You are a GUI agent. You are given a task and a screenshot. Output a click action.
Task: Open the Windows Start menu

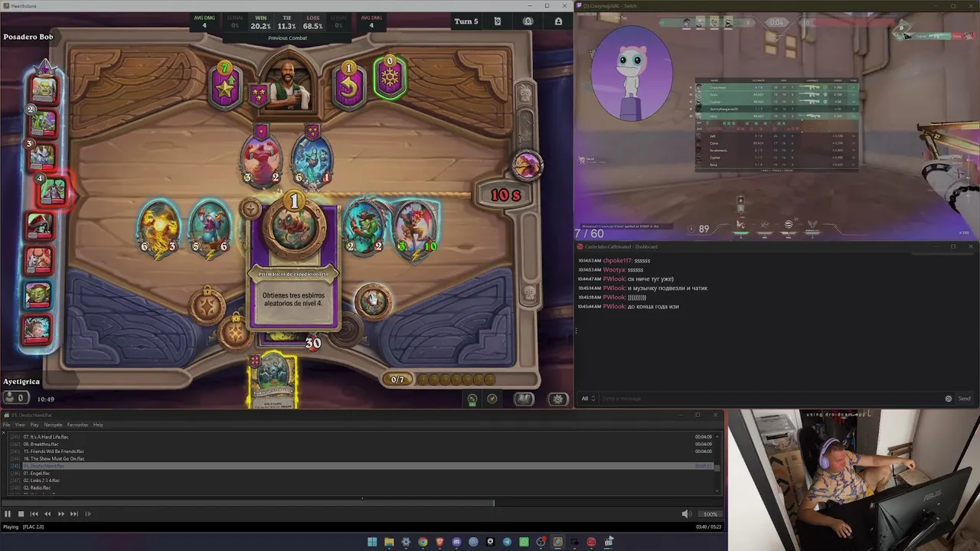[372, 542]
